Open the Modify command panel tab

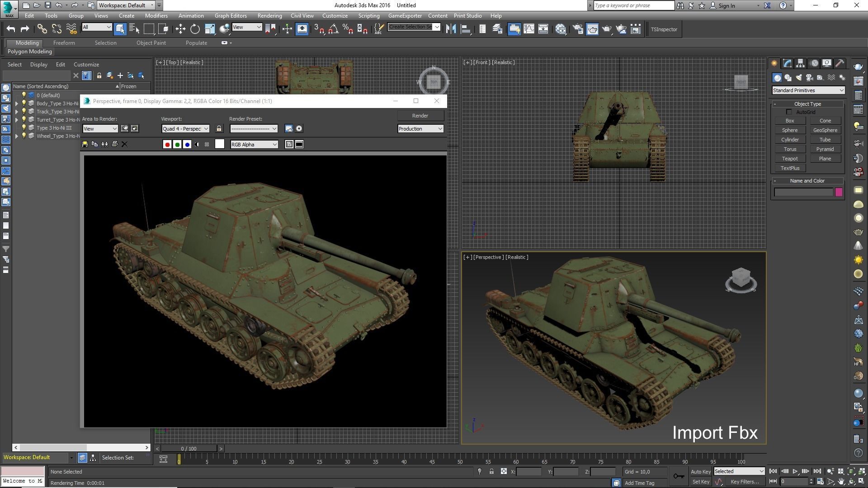tap(788, 63)
